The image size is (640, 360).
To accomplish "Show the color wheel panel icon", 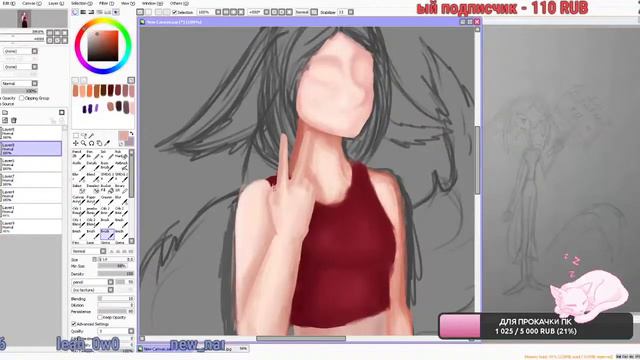I will pos(75,12).
